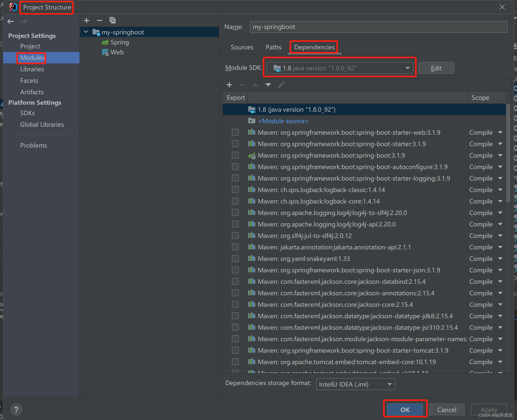Click the module Name input field
517x420 pixels.
coord(379,27)
